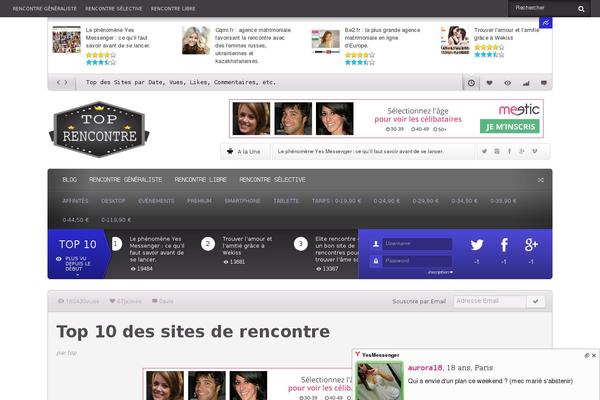Screen dimensions: 600x400
Task: Click the 0-119,90 € price link
Action: click(116, 220)
